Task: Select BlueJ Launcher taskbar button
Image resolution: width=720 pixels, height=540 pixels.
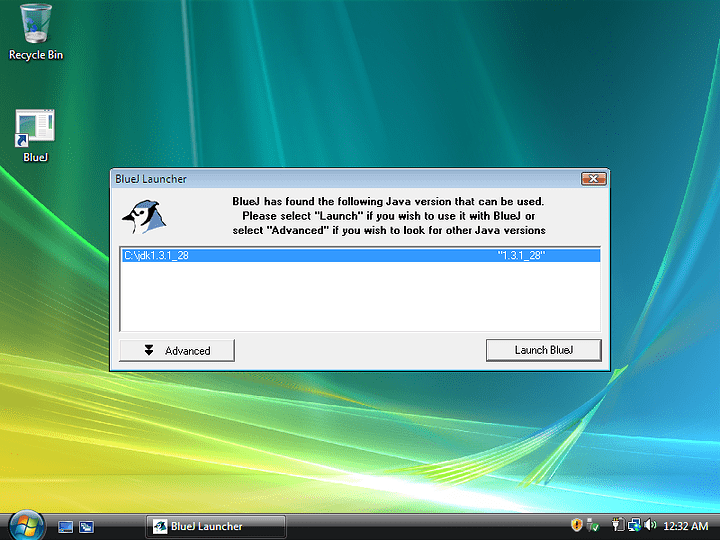Action: point(216,526)
